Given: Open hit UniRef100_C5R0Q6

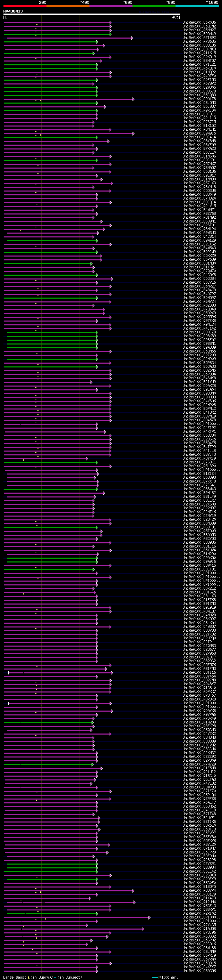Looking at the screenshot, I should click(x=199, y=23).
